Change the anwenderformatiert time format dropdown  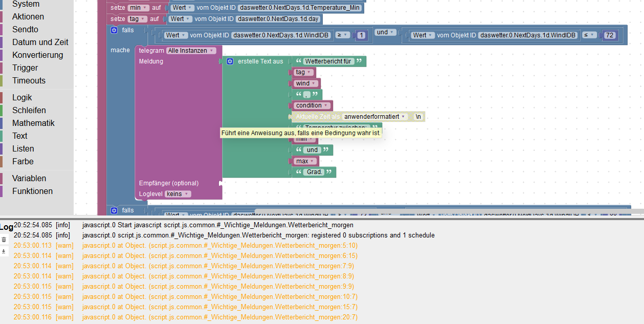375,117
